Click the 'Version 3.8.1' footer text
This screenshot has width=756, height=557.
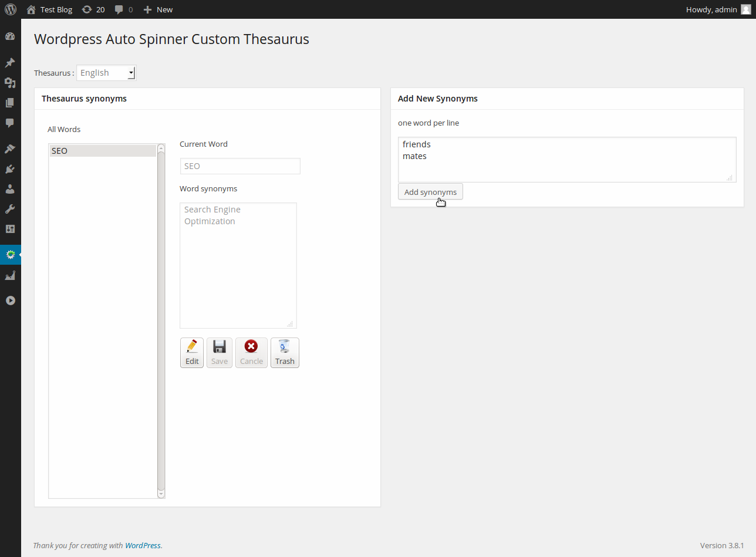tap(722, 545)
